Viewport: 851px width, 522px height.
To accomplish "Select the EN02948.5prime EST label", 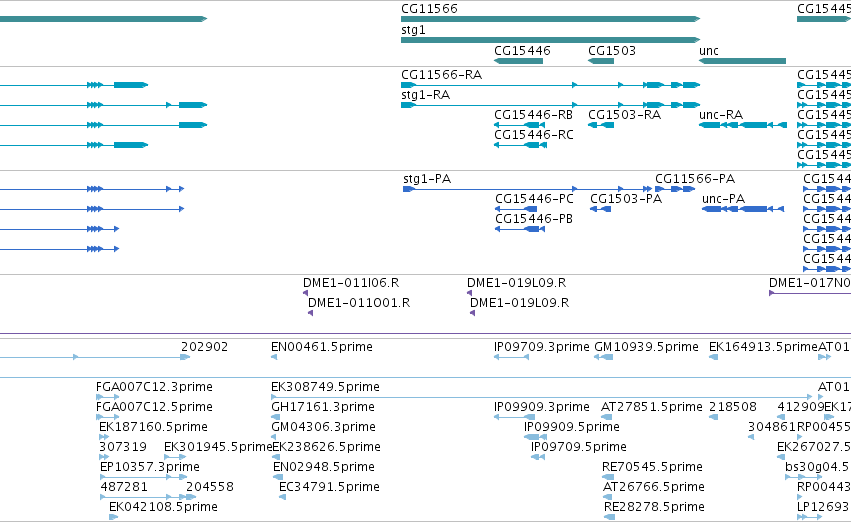I will pos(324,468).
